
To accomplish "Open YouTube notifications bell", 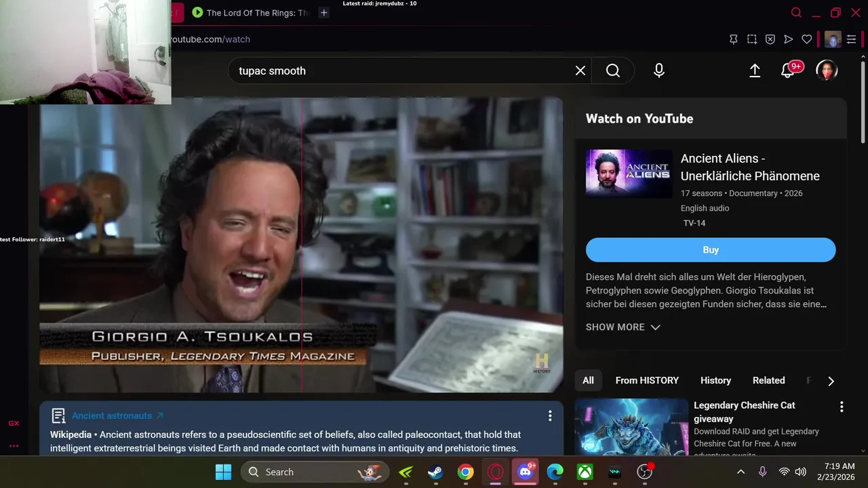I will click(788, 70).
